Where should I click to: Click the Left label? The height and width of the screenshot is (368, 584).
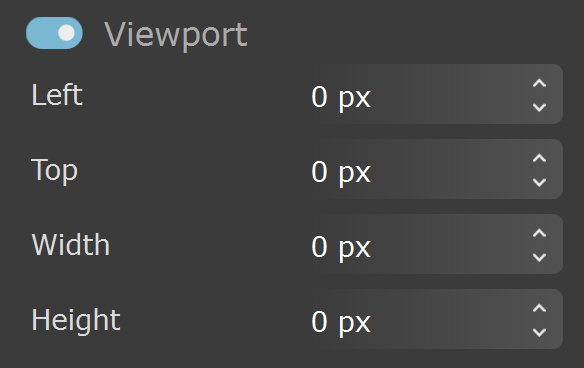57,95
